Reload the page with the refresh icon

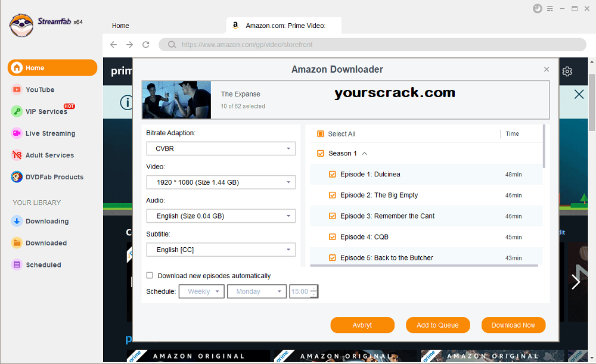pyautogui.click(x=146, y=45)
